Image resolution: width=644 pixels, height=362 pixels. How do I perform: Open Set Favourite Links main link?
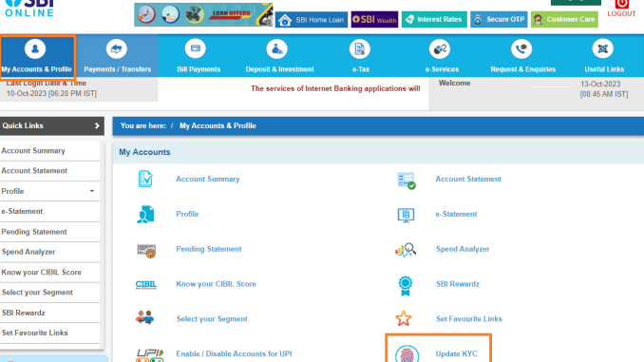click(x=469, y=319)
